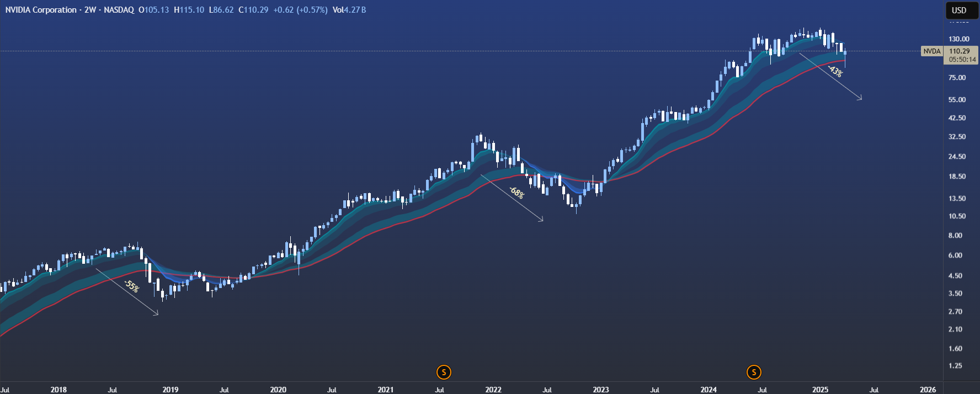Screen dimensions: 980x394
Task: Click the 2018 label on time axis
Action: [x=58, y=390]
